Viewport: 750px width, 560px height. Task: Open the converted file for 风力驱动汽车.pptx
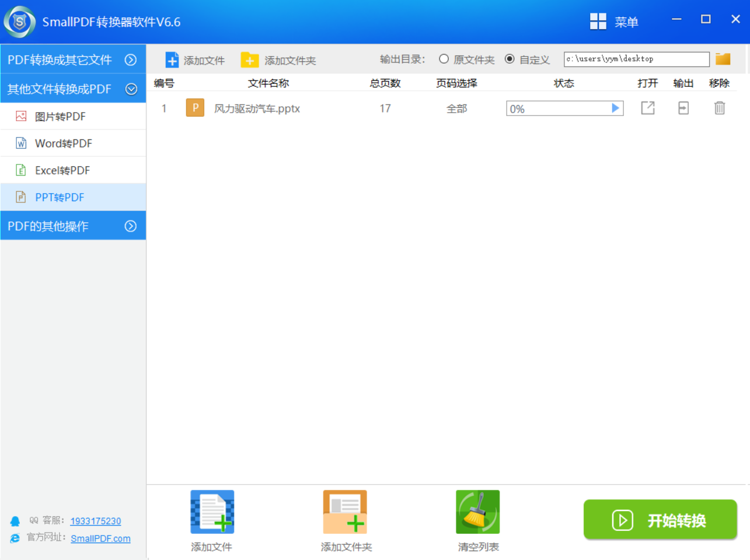pos(648,108)
